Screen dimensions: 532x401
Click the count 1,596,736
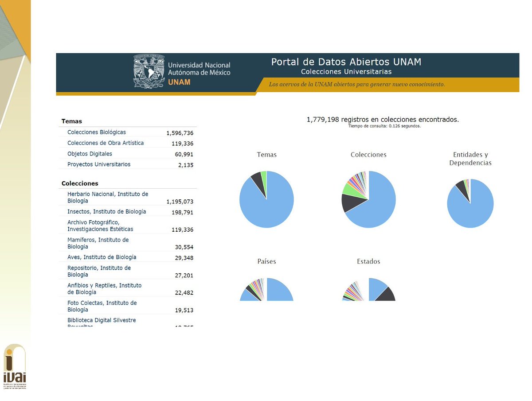point(180,133)
